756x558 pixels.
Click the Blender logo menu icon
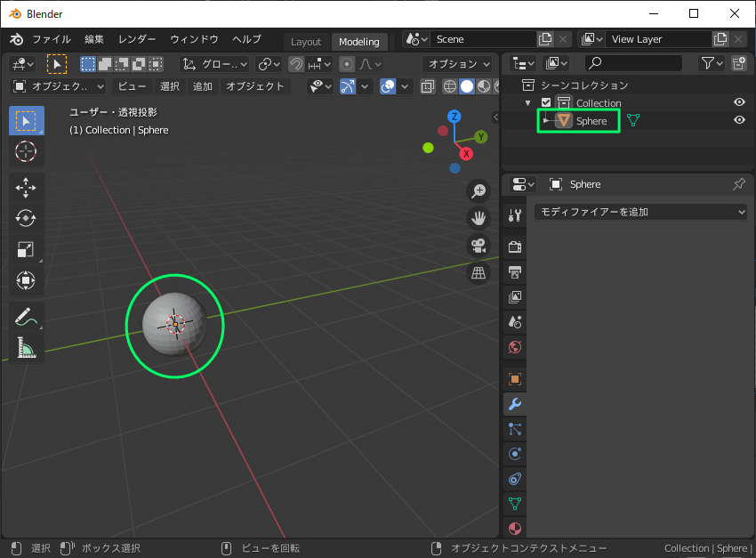[16, 39]
